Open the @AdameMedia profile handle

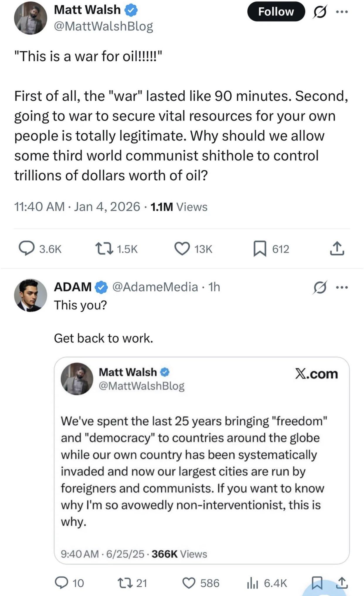pyautogui.click(x=155, y=287)
